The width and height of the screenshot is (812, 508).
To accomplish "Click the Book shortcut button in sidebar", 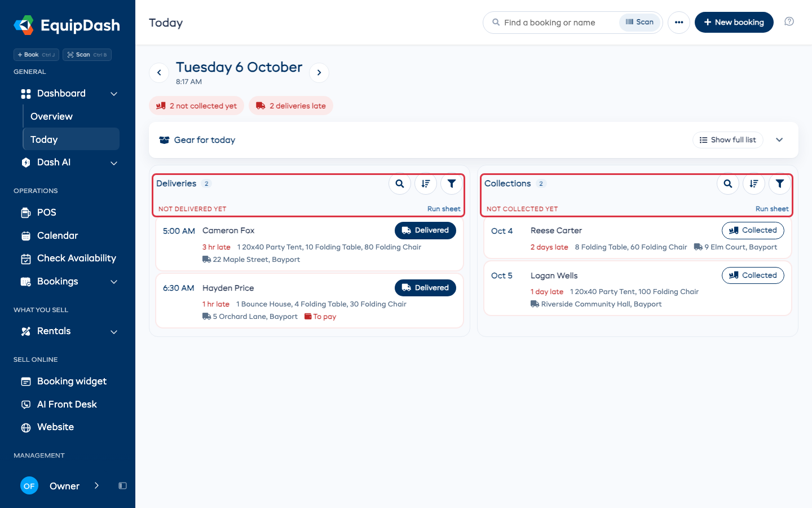I will [x=36, y=55].
